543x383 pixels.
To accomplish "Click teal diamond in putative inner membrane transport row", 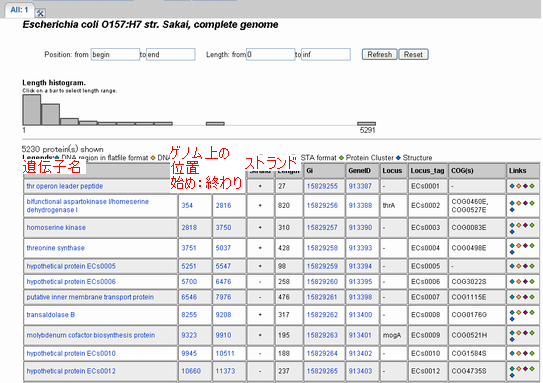I will pos(512,297).
